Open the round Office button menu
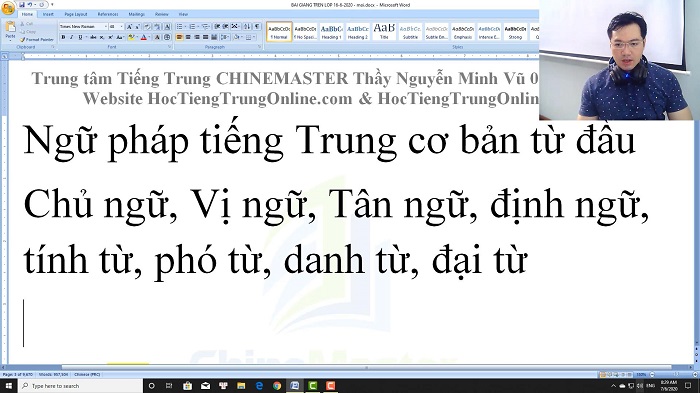The image size is (700, 393). click(x=8, y=8)
